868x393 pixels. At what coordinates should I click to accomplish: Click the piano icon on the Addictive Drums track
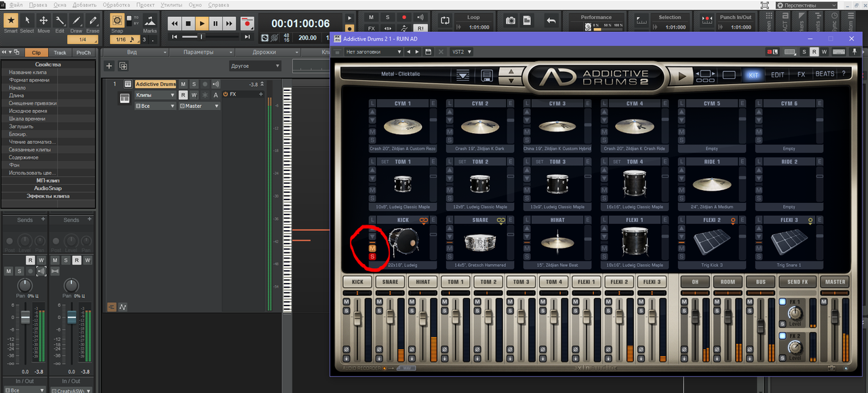point(125,98)
